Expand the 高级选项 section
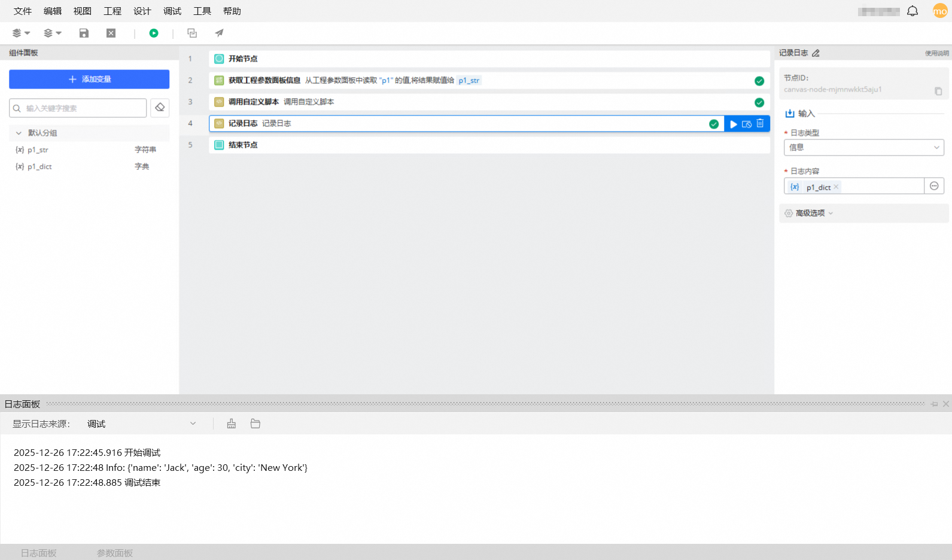The width and height of the screenshot is (952, 560). pyautogui.click(x=864, y=213)
